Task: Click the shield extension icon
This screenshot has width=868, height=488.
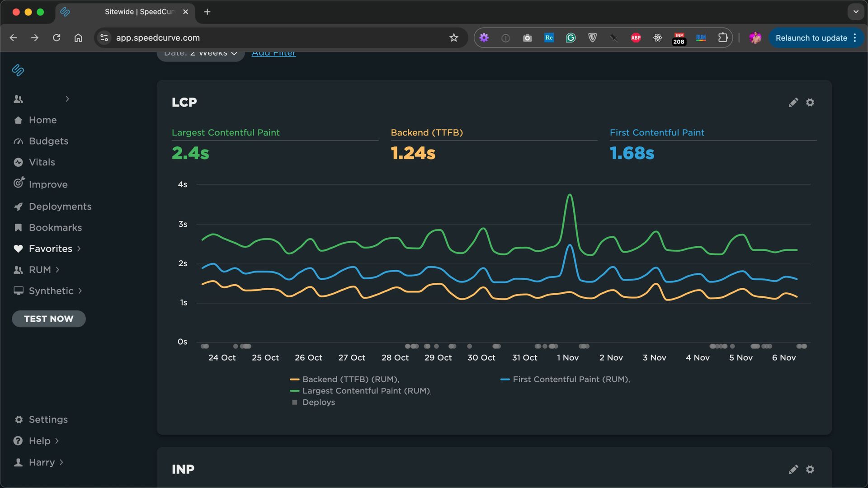Action: click(x=592, y=38)
